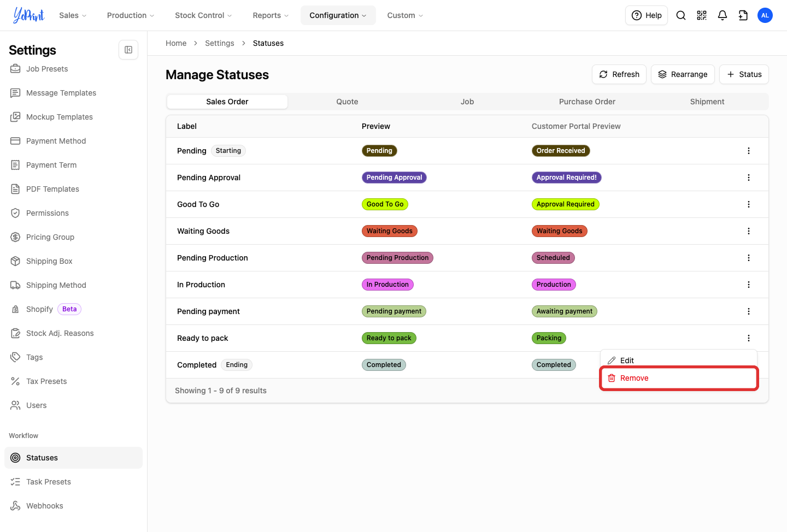Viewport: 787px width, 532px height.
Task: Click the green Good To Go preview badge
Action: point(385,204)
